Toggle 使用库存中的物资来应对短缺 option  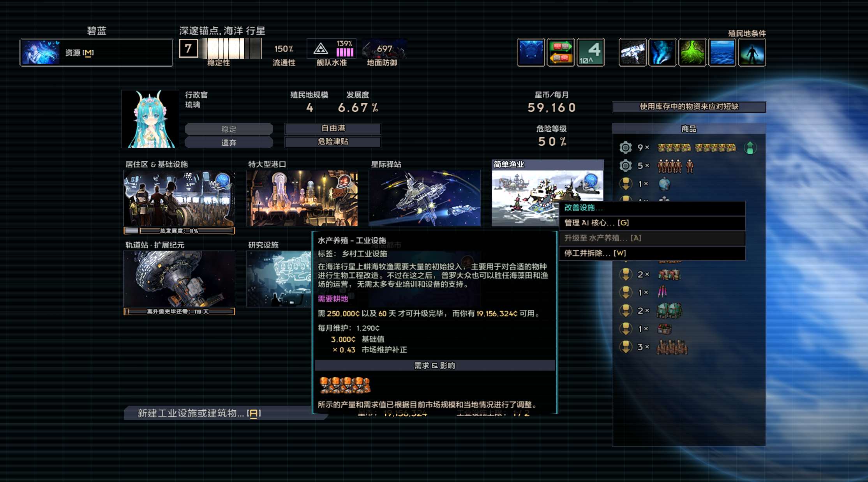(689, 107)
